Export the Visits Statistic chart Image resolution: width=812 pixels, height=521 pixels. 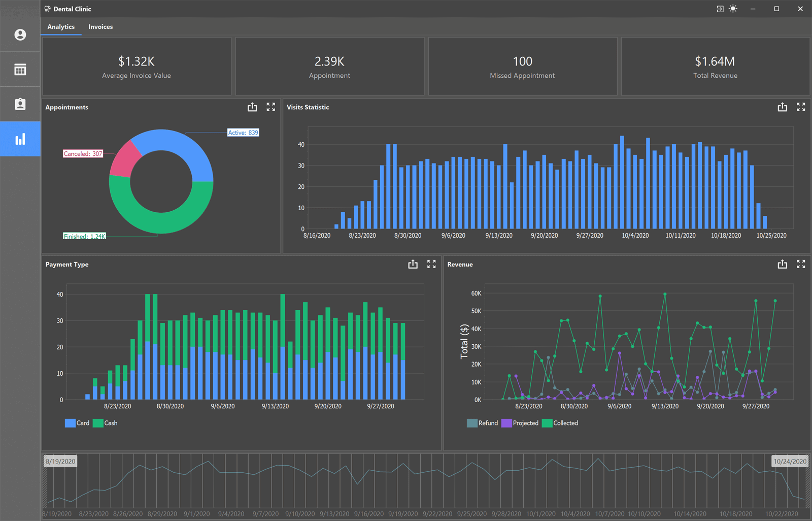click(x=782, y=107)
